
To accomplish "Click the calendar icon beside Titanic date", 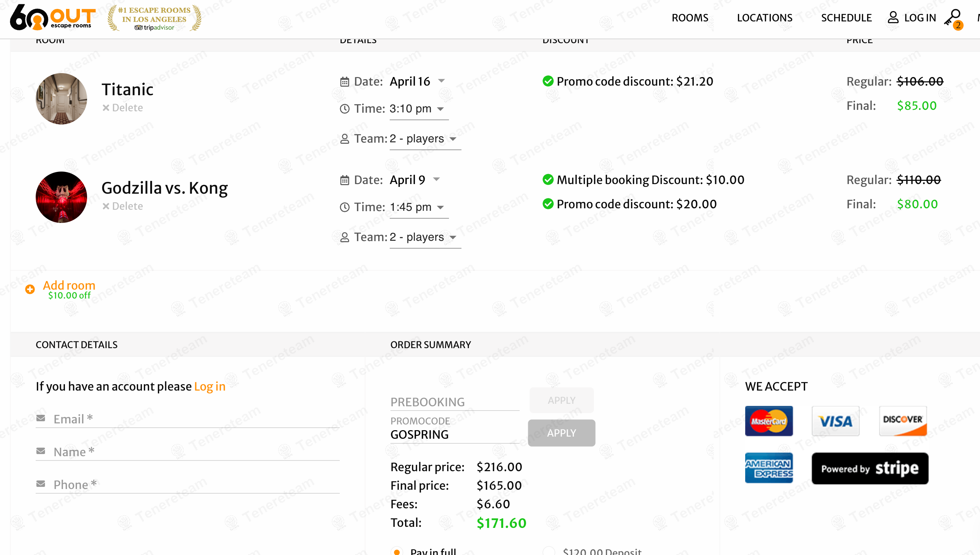I will [344, 82].
